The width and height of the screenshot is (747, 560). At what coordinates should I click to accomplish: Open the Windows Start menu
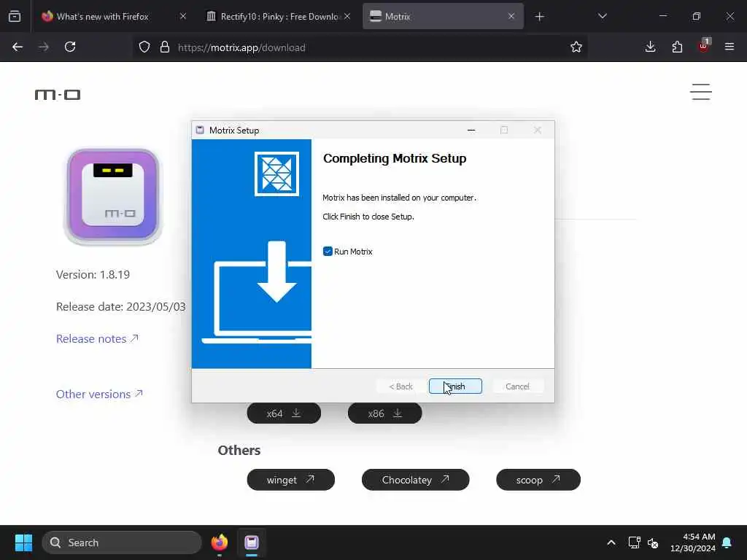coord(24,542)
